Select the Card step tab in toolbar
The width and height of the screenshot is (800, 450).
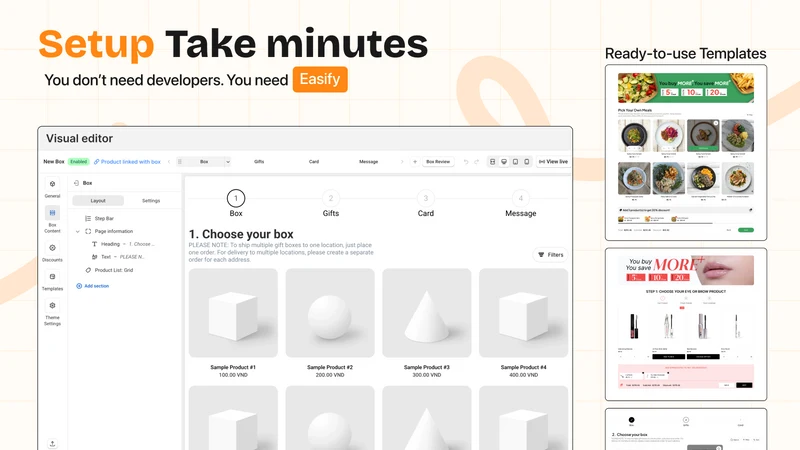pos(314,162)
